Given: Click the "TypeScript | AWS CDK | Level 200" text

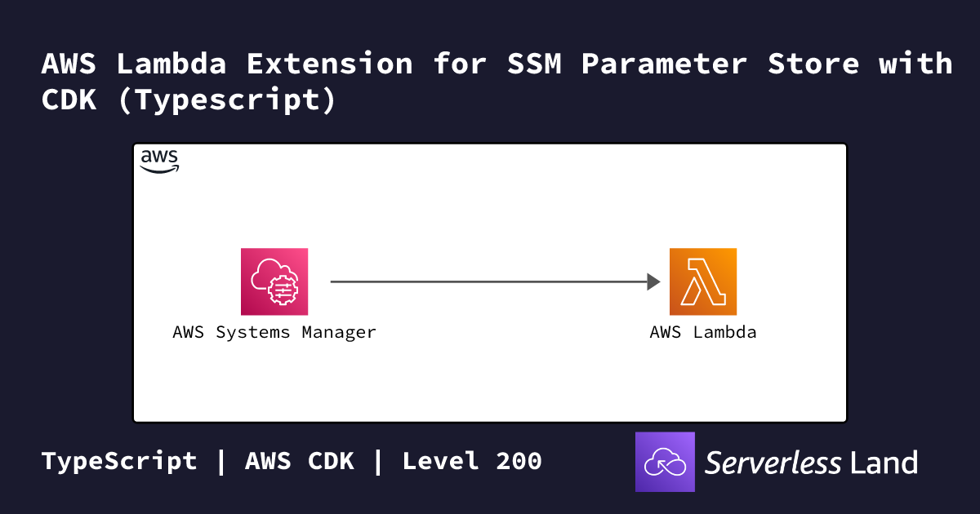Looking at the screenshot, I should (292, 461).
